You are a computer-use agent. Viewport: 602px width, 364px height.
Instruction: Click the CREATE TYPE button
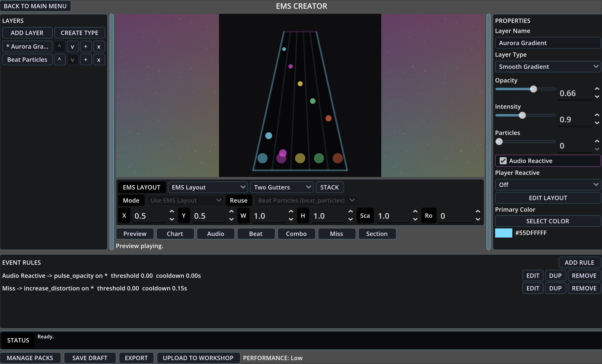pyautogui.click(x=79, y=33)
